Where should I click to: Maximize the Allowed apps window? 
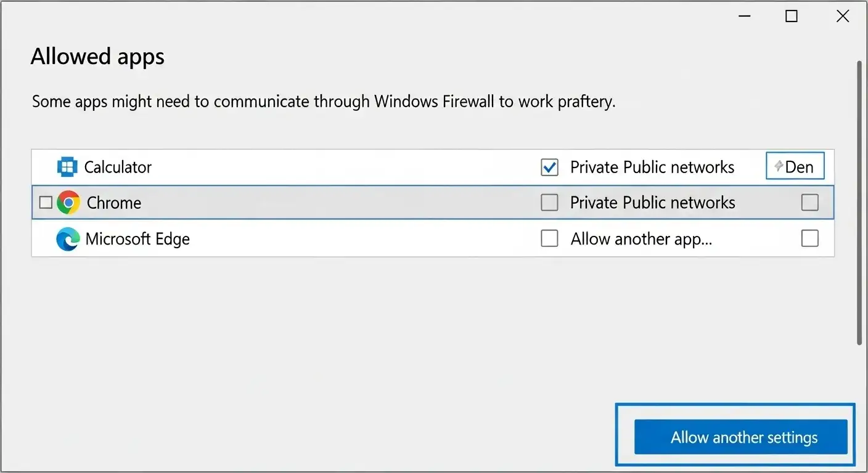791,16
